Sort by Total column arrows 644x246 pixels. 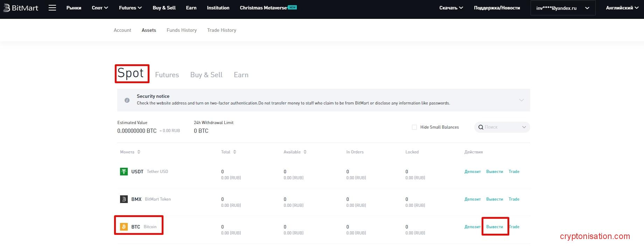pos(234,152)
